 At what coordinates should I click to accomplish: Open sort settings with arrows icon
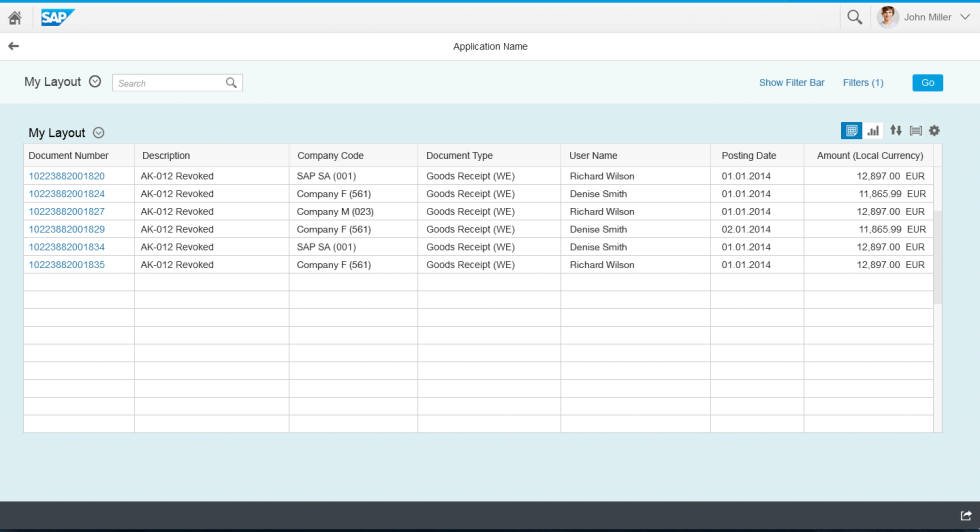[896, 131]
